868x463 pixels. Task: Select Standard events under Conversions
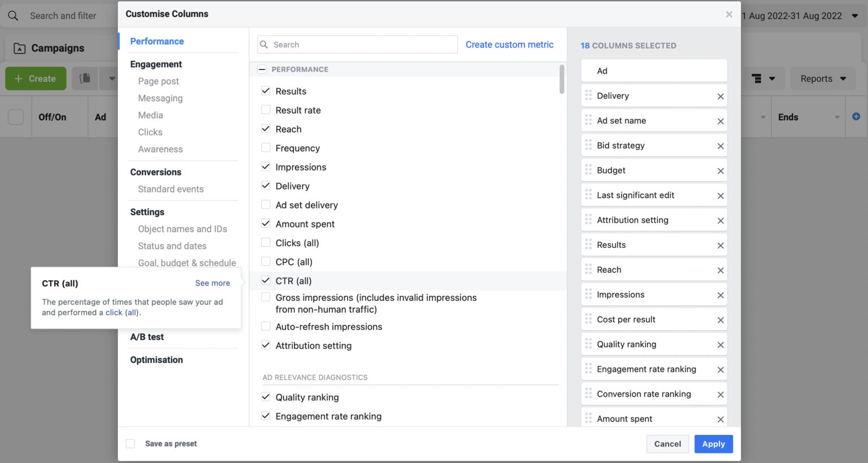pos(171,189)
